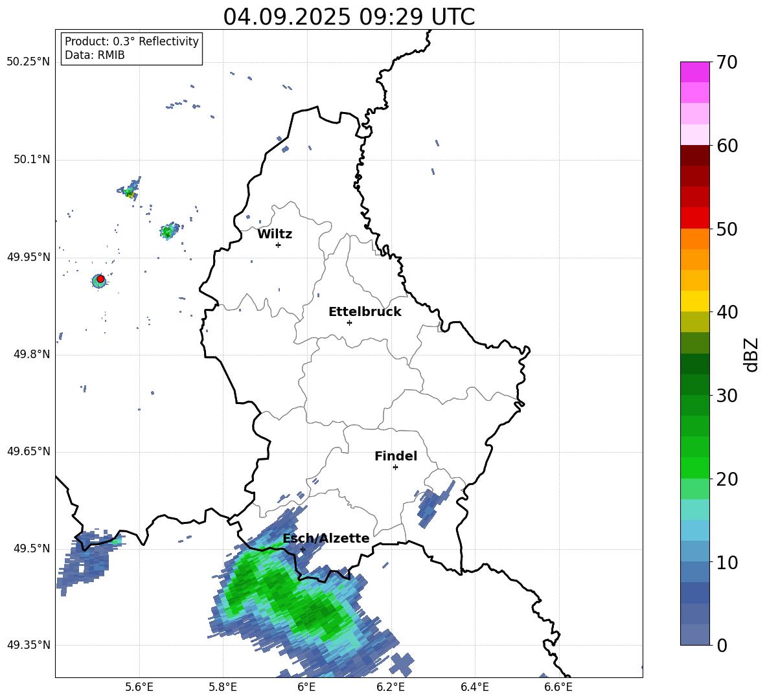Viewport: 767px width, 700px height.
Task: Click the Findel station label
Action: tap(396, 456)
